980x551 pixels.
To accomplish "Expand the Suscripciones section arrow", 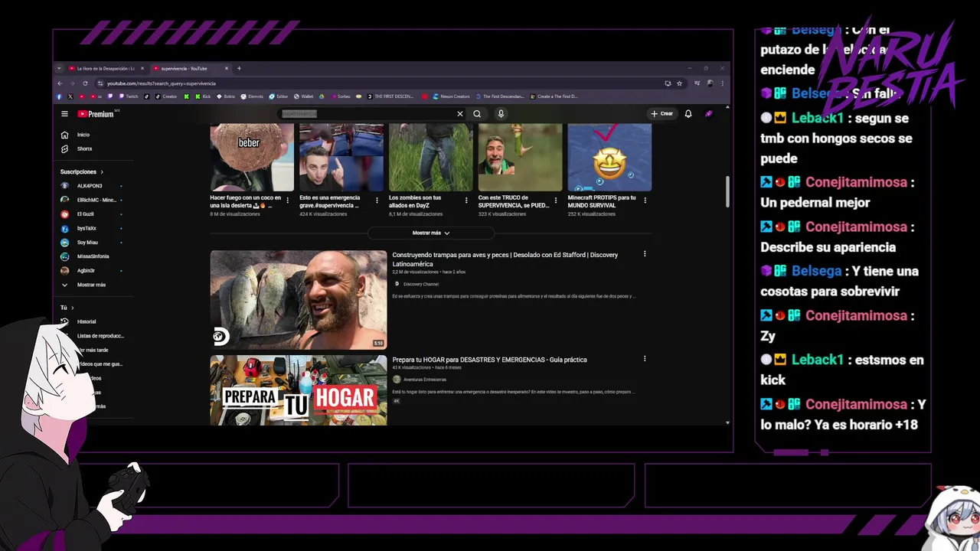I will coord(101,172).
